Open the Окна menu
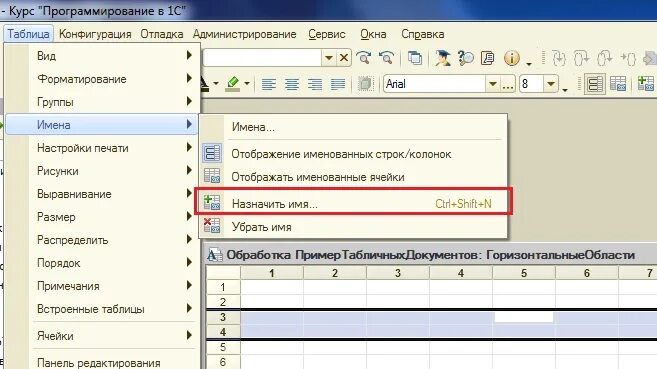Viewport: 657px width, 369px height. (x=373, y=34)
